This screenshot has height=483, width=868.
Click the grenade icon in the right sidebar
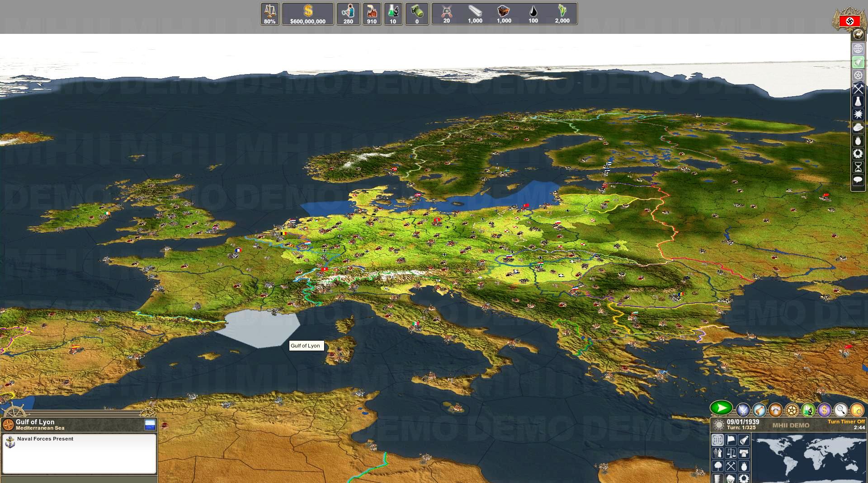858,141
